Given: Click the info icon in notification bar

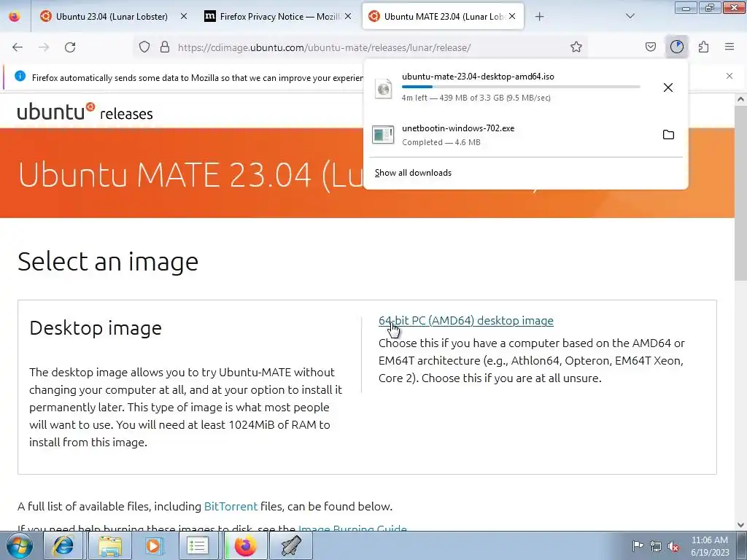Looking at the screenshot, I should point(20,76).
